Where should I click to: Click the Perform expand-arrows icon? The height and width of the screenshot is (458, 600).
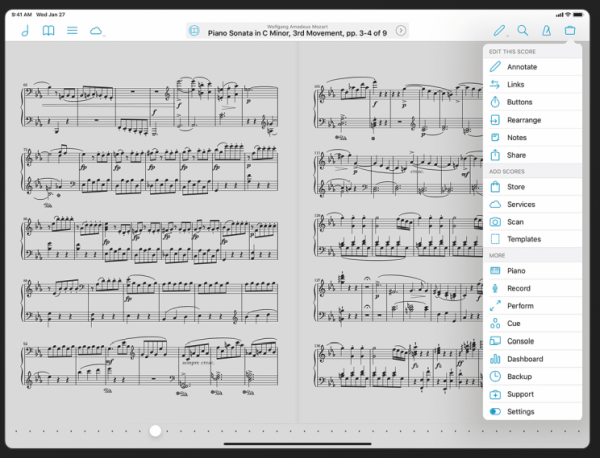[495, 306]
